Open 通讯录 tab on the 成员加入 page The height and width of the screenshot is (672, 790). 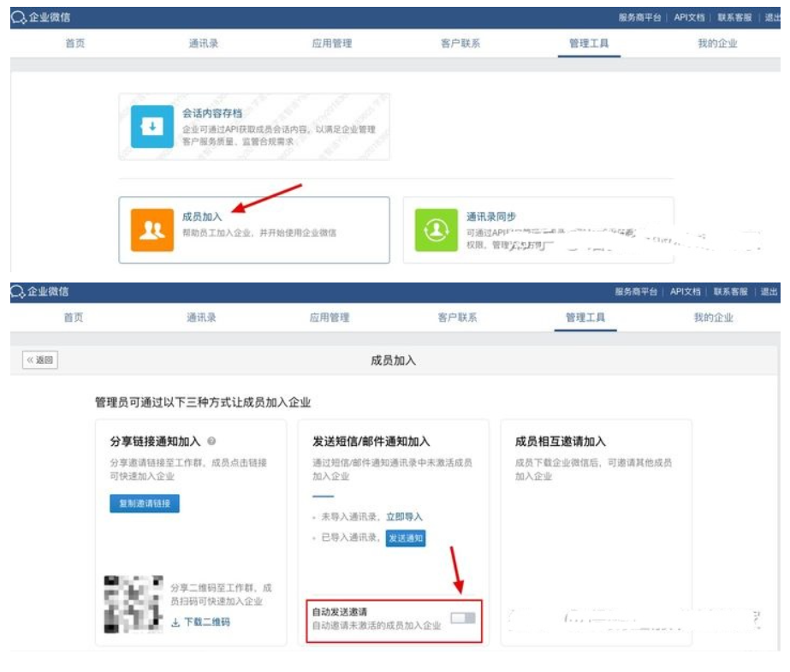[201, 318]
